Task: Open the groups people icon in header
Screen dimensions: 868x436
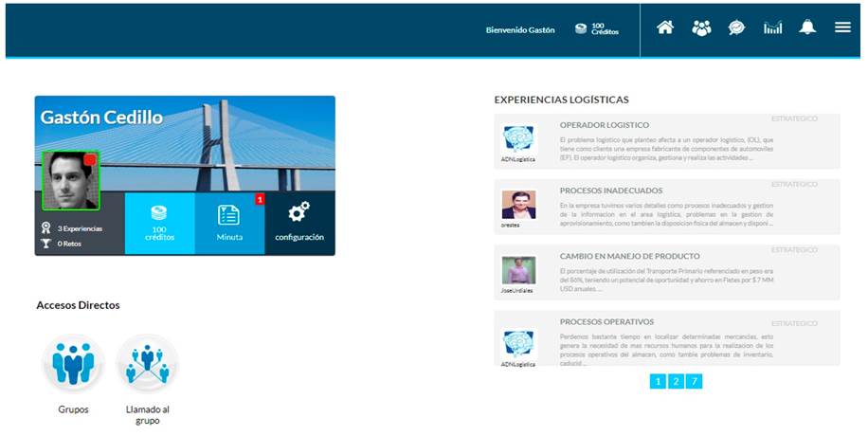Action: pyautogui.click(x=701, y=27)
